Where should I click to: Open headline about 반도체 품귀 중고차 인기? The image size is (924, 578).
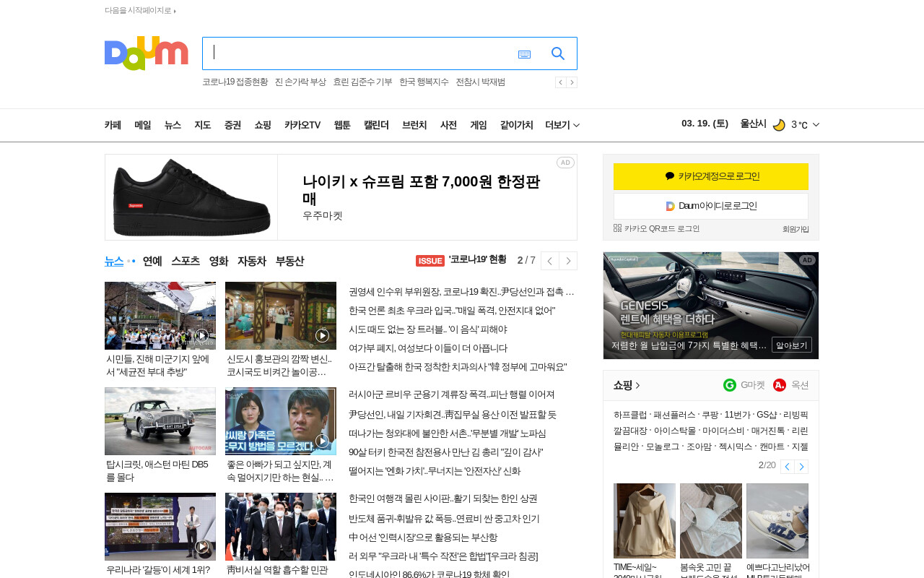click(x=444, y=519)
